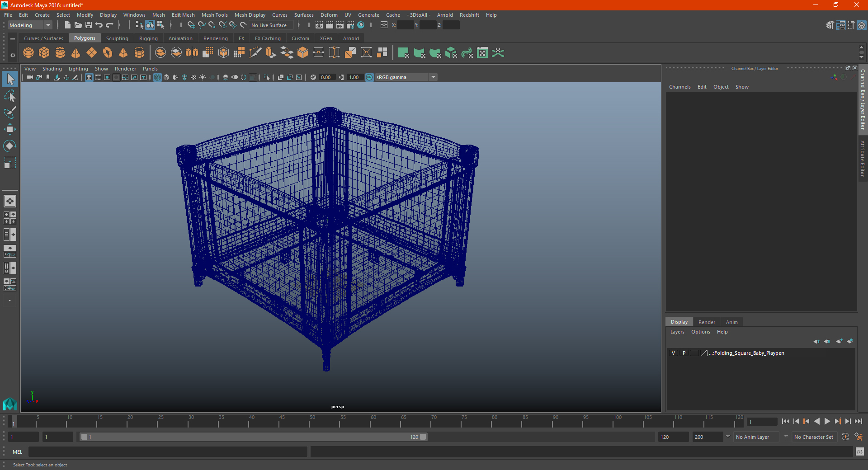Toggle layer playback P box
868x470 pixels.
click(684, 353)
